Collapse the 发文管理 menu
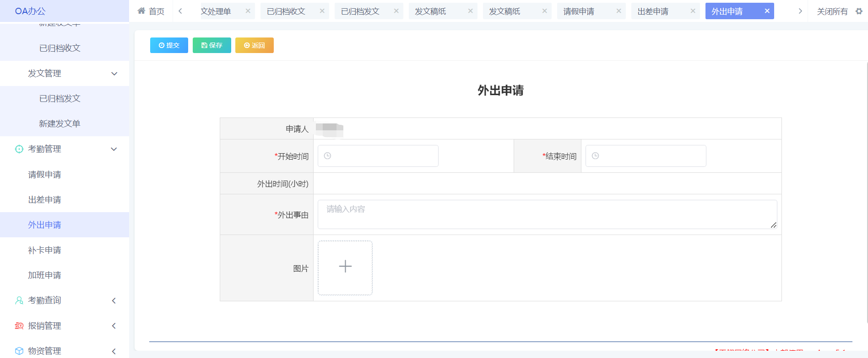This screenshot has height=358, width=868. coord(114,74)
